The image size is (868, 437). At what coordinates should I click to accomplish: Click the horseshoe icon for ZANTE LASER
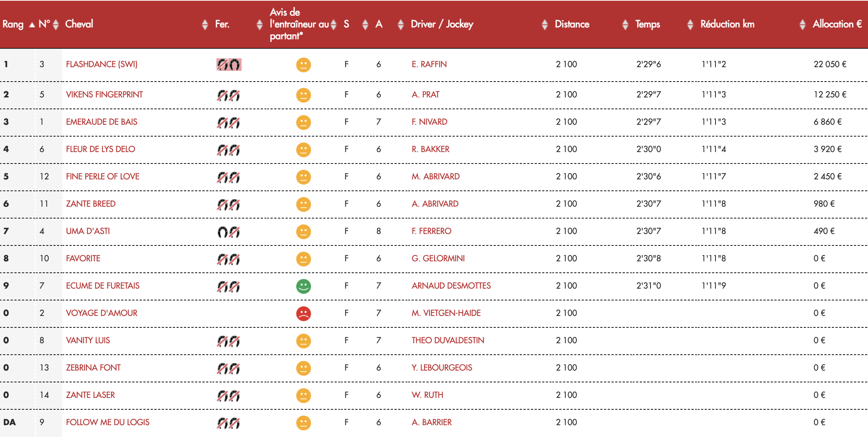coord(229,396)
